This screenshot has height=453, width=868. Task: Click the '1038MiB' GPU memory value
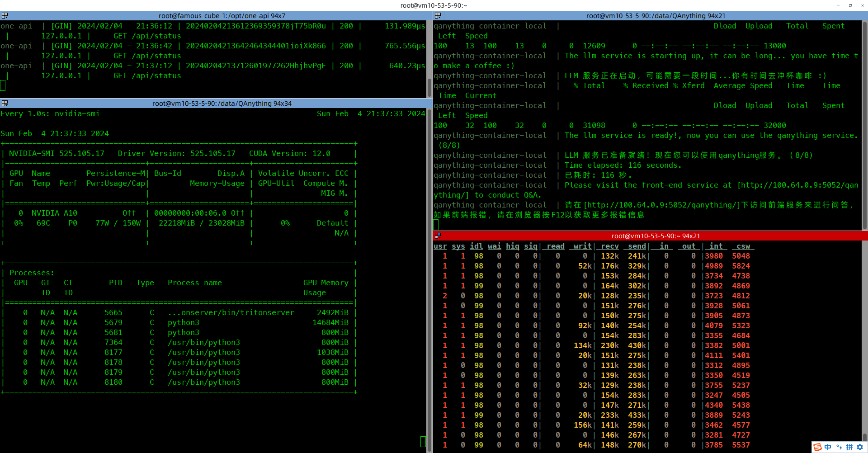tap(333, 353)
